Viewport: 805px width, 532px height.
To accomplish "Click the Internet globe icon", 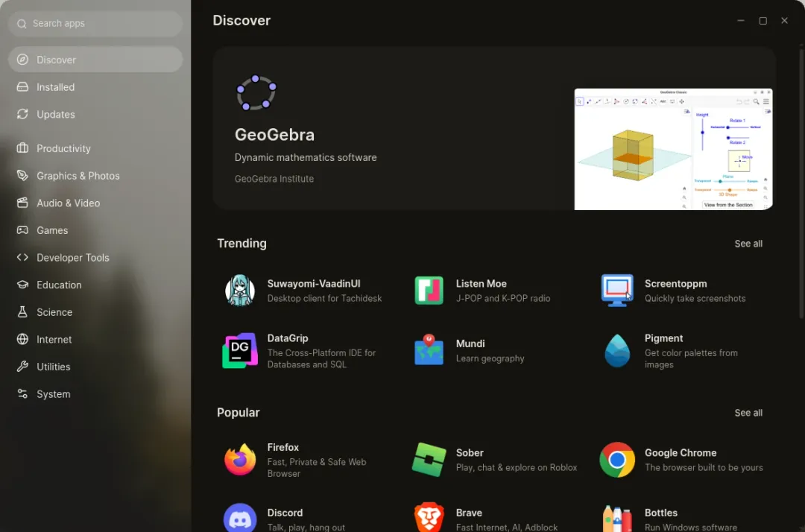I will pyautogui.click(x=22, y=339).
